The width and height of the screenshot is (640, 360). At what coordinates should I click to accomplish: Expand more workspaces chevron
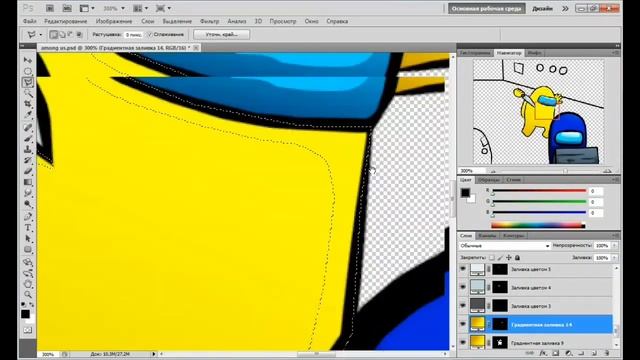coord(565,9)
